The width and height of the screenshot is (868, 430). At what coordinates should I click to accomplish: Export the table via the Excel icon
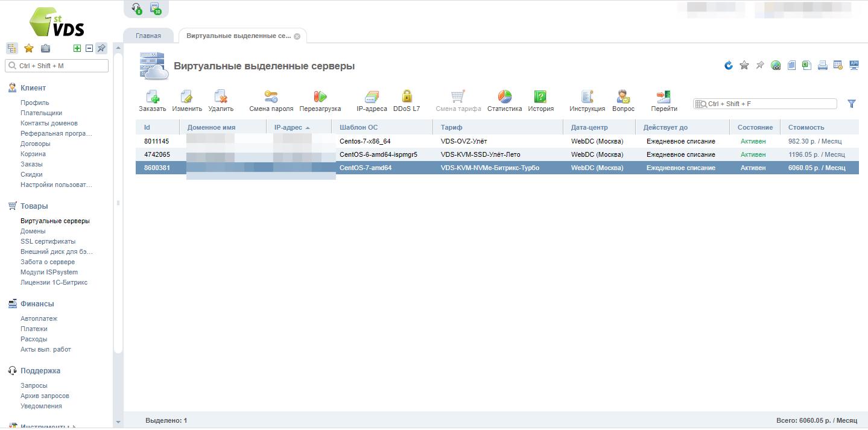coord(806,65)
